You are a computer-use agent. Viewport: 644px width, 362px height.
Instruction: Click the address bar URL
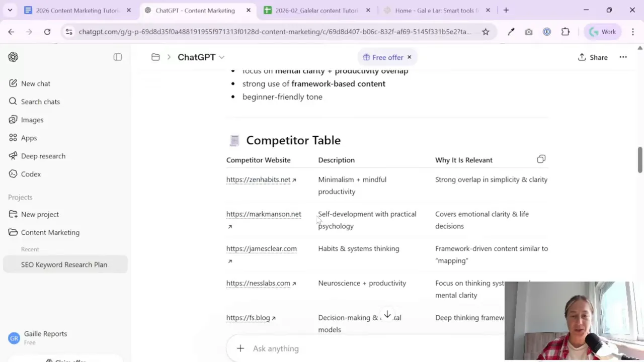pos(275,32)
